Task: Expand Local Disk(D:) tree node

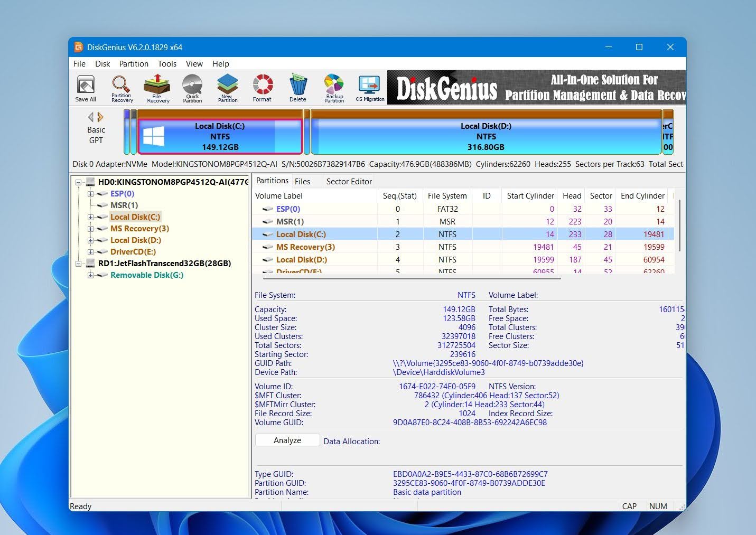Action: pyautogui.click(x=90, y=240)
